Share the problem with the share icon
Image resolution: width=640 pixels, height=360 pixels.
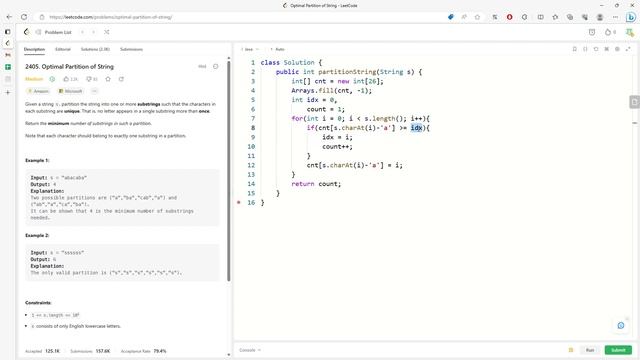121,79
